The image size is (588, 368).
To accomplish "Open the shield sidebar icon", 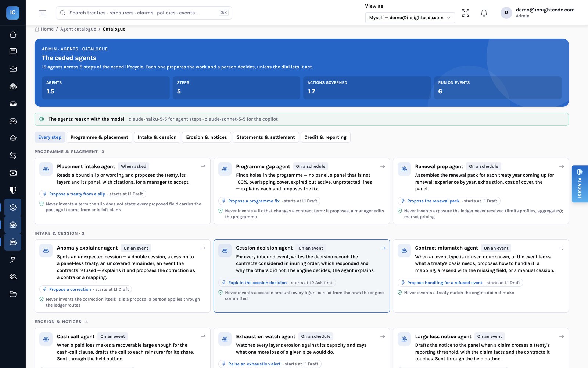I will 13,190.
